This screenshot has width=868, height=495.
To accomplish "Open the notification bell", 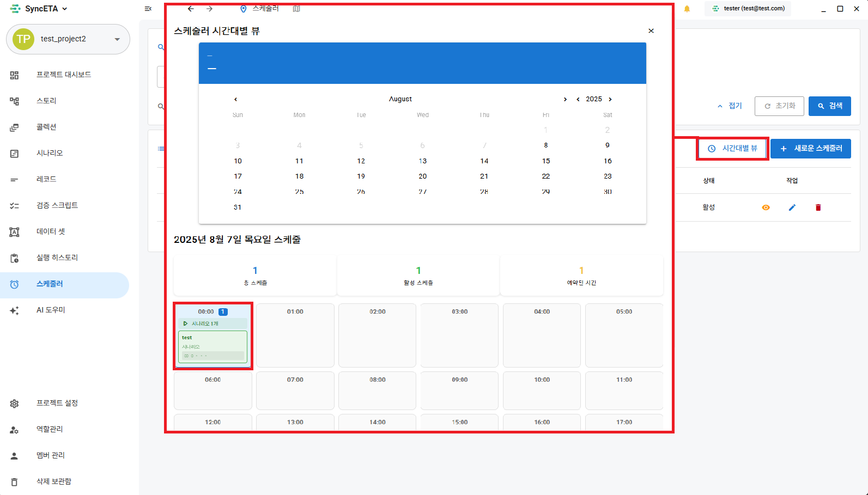I will coord(687,9).
